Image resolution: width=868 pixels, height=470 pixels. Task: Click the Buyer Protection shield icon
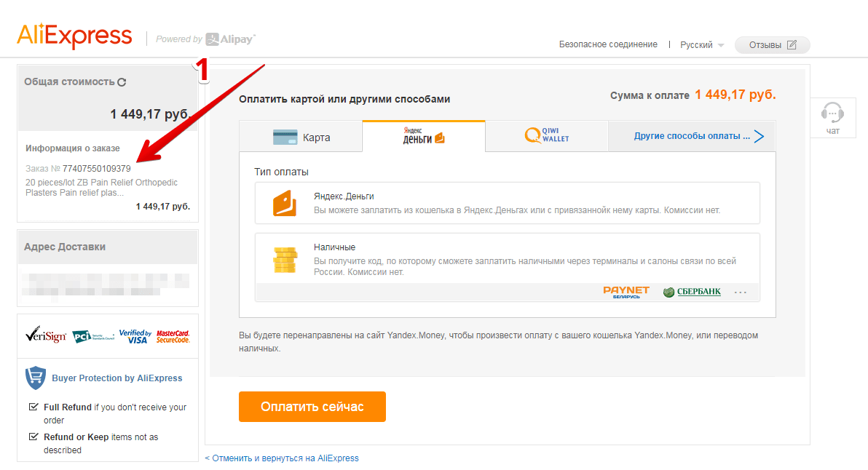click(36, 378)
